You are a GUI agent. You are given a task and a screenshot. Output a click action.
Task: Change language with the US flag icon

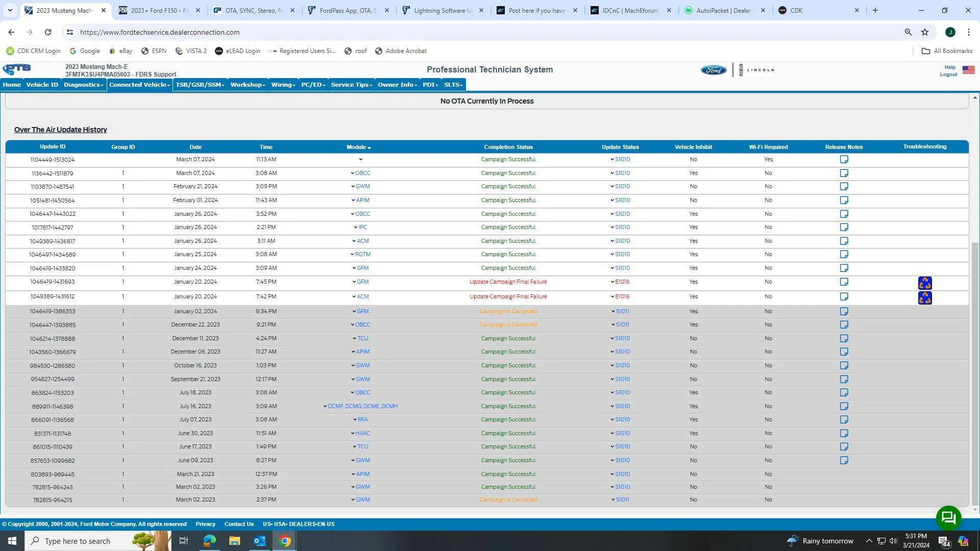[x=968, y=70]
